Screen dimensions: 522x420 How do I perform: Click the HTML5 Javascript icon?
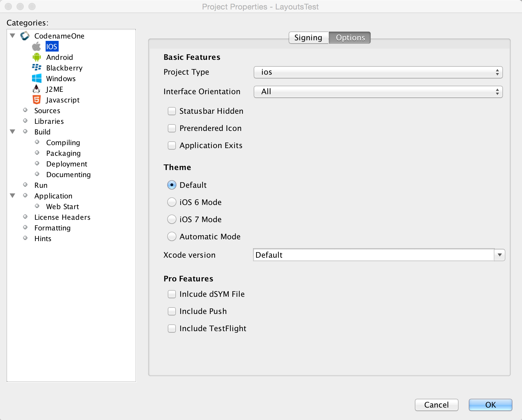point(36,100)
